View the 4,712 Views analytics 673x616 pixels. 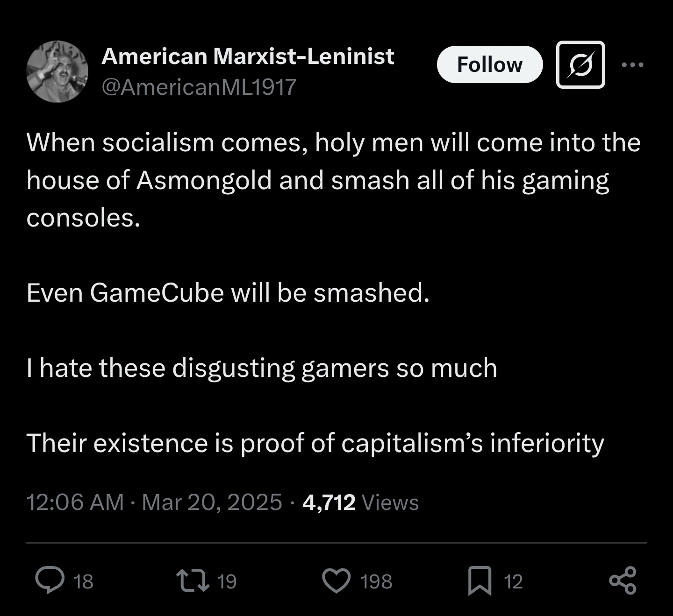[360, 503]
